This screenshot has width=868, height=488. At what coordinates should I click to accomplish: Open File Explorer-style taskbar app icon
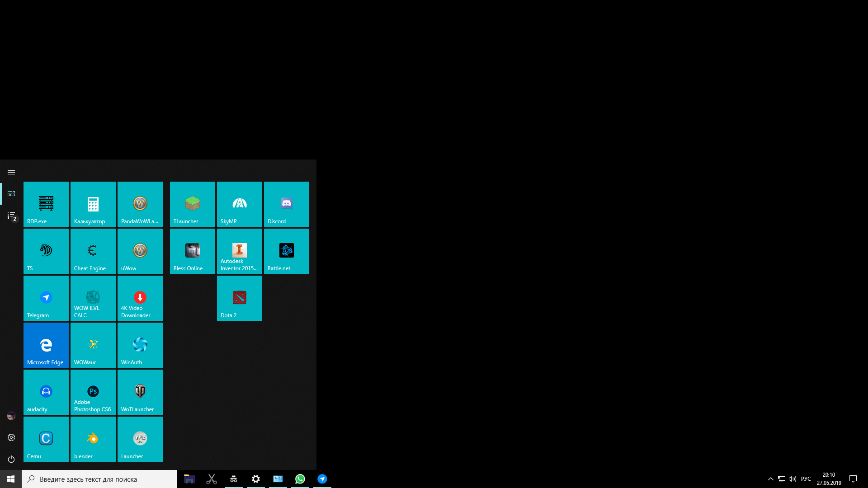pos(189,479)
